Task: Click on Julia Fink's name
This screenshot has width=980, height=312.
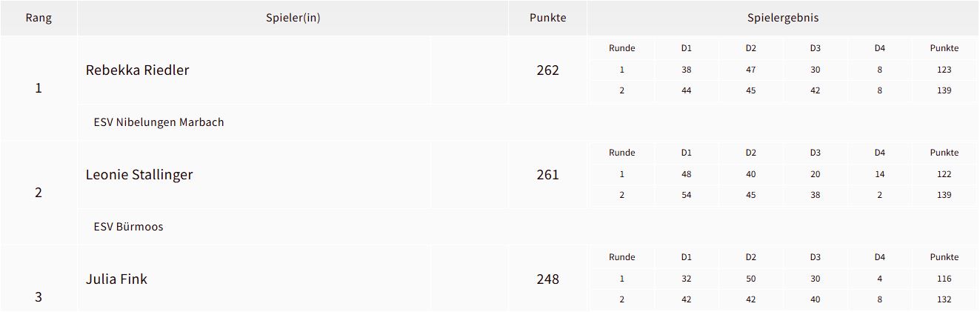Action: point(116,279)
